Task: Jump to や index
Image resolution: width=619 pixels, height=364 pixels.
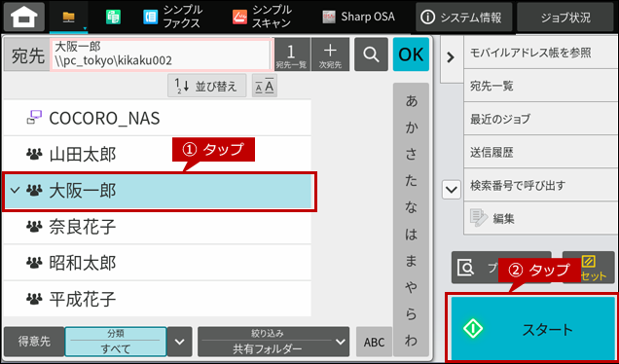Action: (411, 288)
